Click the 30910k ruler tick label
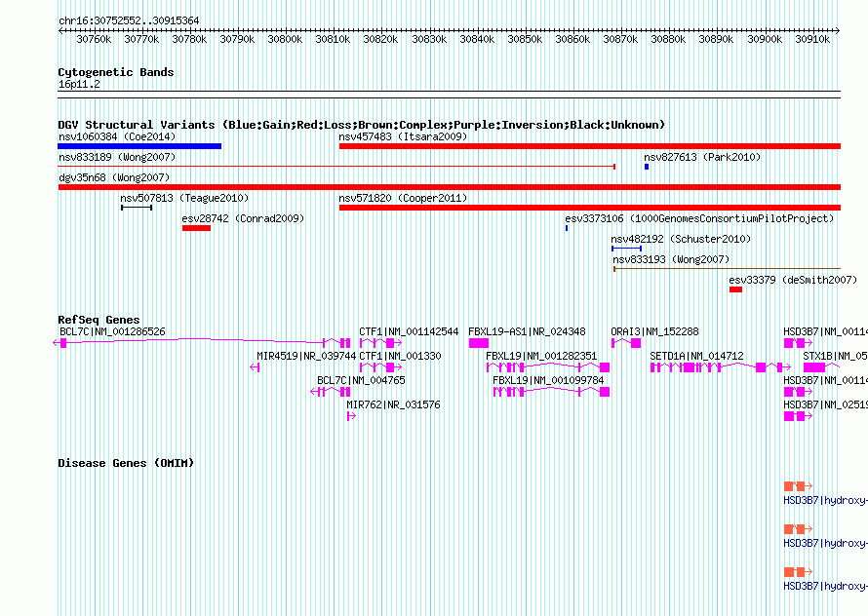This screenshot has height=616, width=868. point(812,39)
